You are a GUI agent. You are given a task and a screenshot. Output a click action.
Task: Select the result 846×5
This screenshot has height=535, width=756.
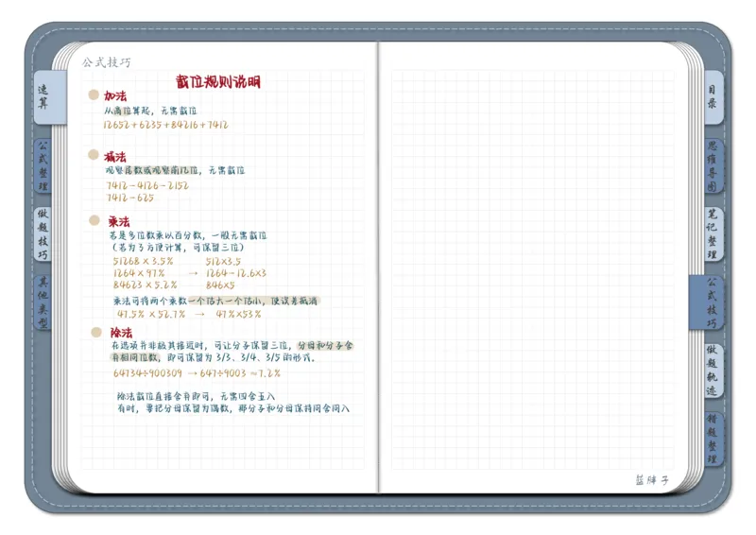point(220,285)
